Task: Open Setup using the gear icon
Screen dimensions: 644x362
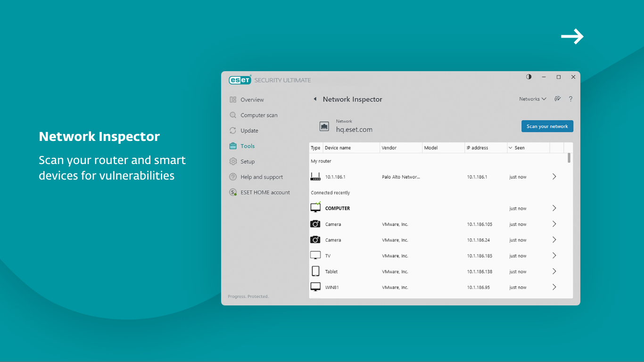Action: click(x=233, y=161)
